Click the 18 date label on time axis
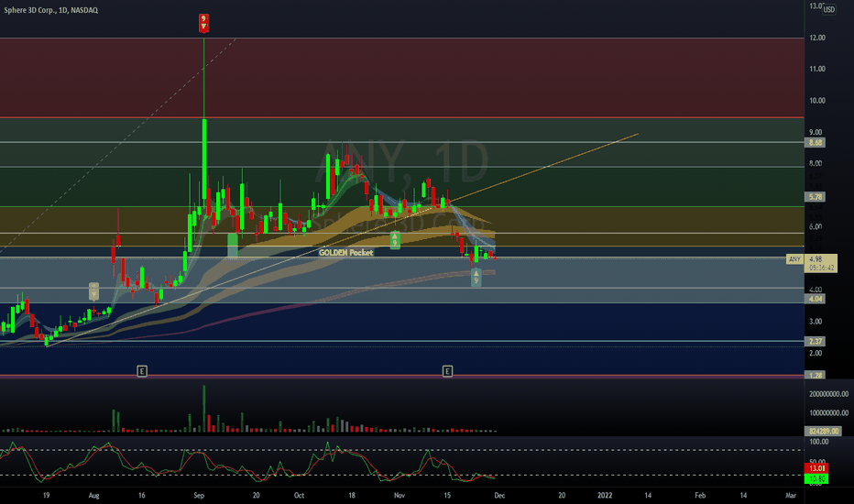Image resolution: width=854 pixels, height=504 pixels. tap(352, 495)
